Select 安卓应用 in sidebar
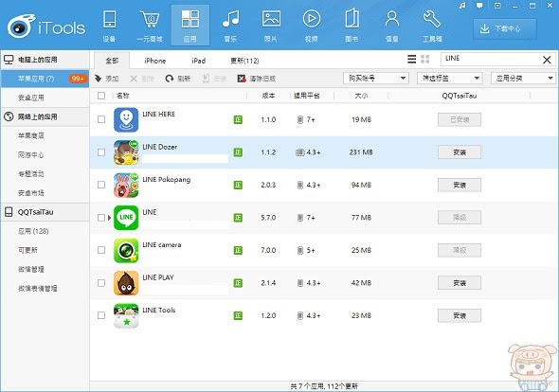Image resolution: width=559 pixels, height=392 pixels. point(31,98)
